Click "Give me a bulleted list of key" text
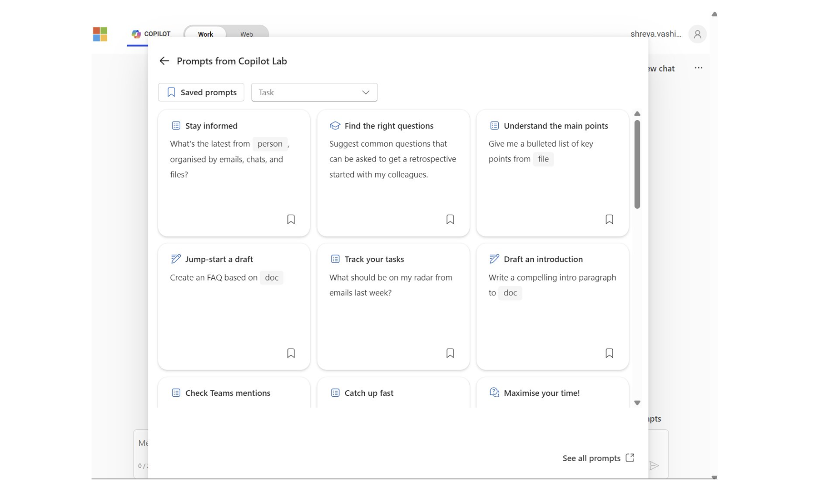The image size is (822, 504). point(541,144)
